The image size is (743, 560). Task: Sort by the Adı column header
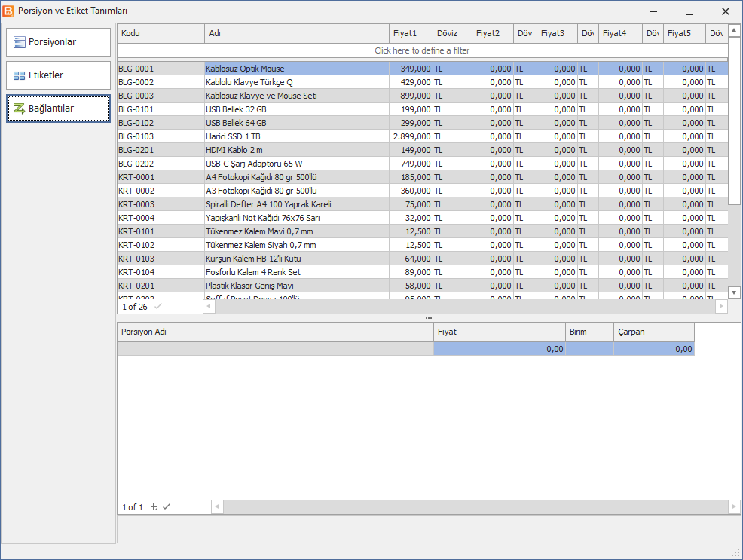point(297,34)
